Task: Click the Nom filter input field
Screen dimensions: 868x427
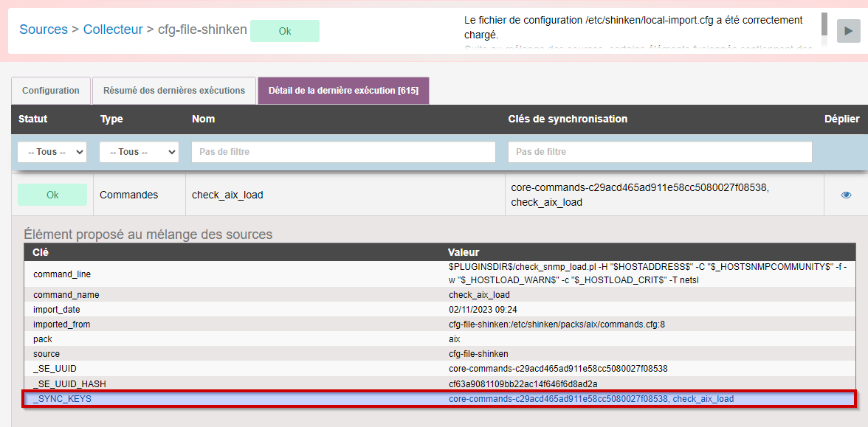Action: (343, 152)
